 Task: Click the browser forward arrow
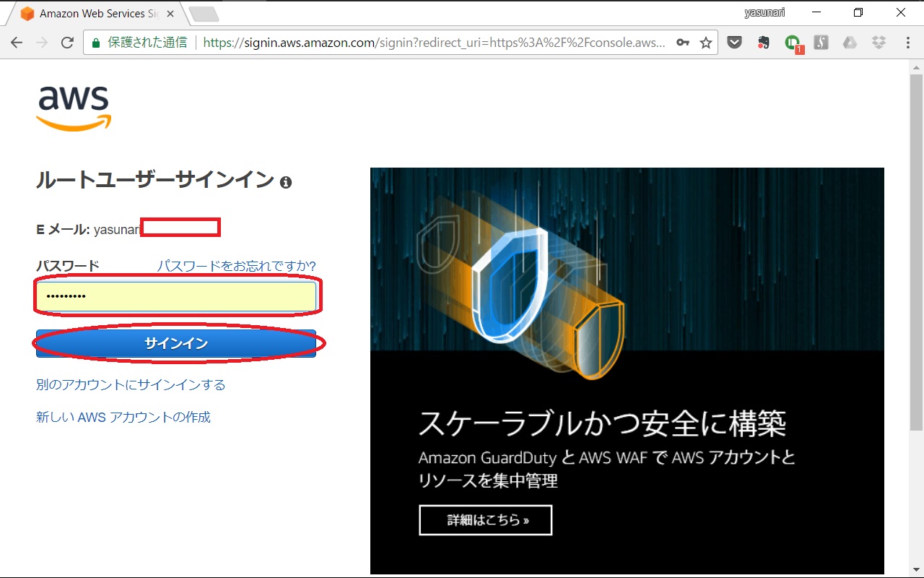pos(42,43)
